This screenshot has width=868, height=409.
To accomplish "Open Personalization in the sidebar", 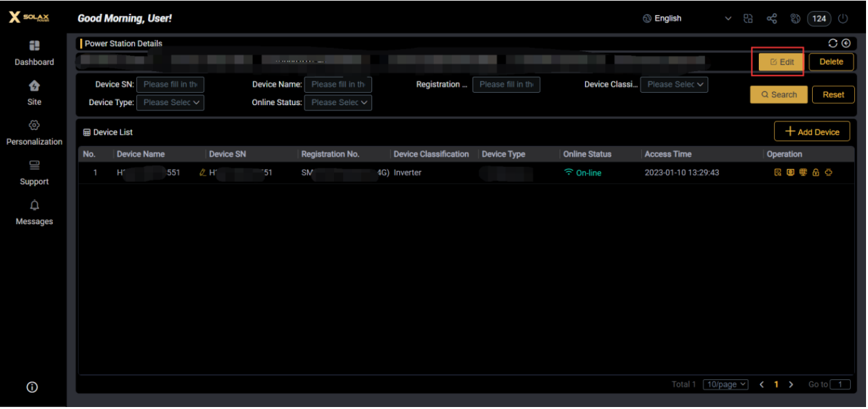I will click(34, 133).
